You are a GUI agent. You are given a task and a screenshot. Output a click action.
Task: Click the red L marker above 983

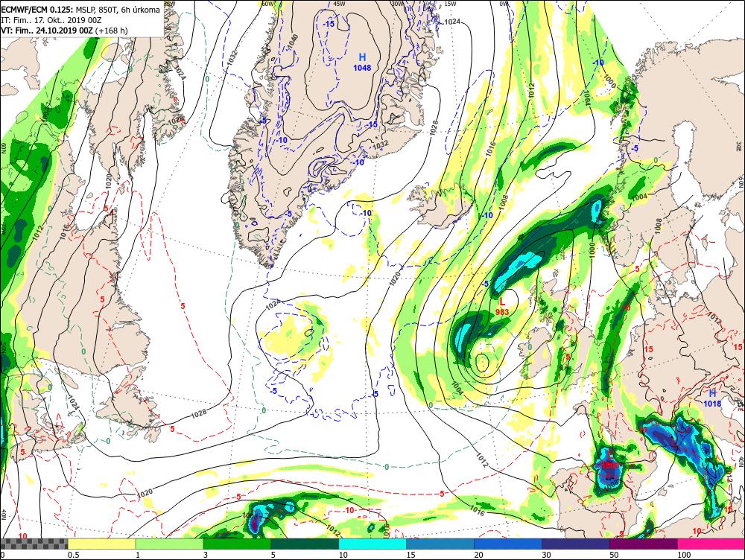pos(501,301)
